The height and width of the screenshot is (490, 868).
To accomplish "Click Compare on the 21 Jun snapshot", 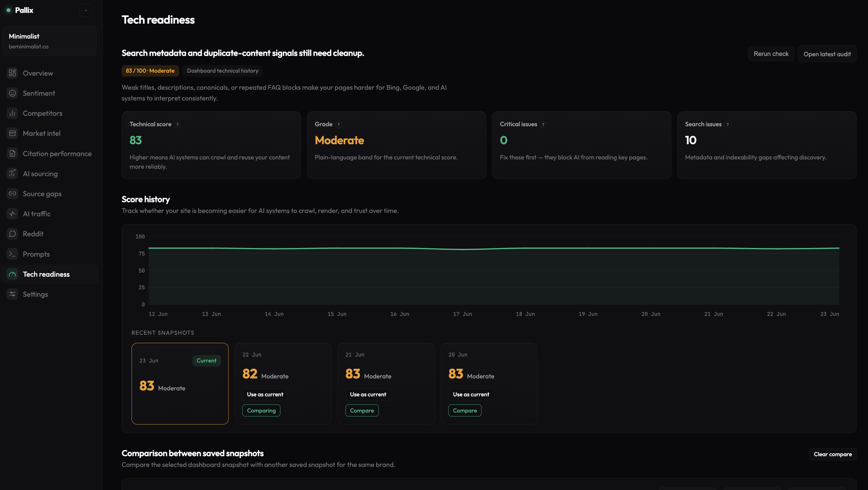I will [x=362, y=410].
